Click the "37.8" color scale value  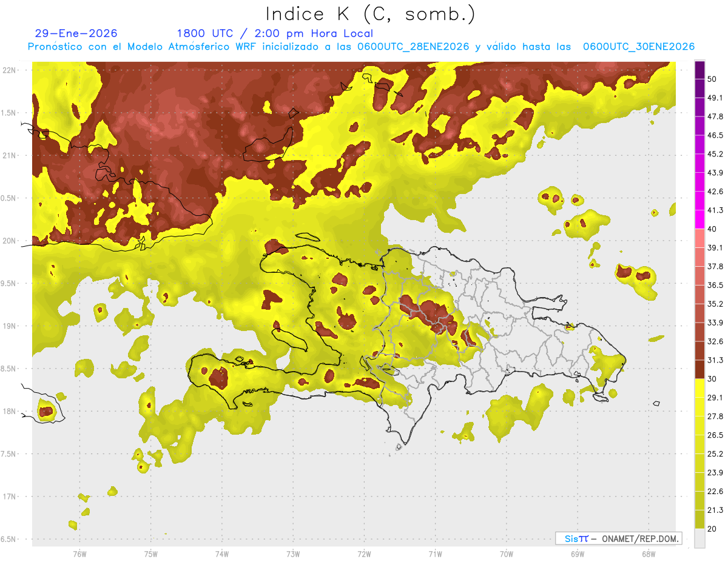715,266
